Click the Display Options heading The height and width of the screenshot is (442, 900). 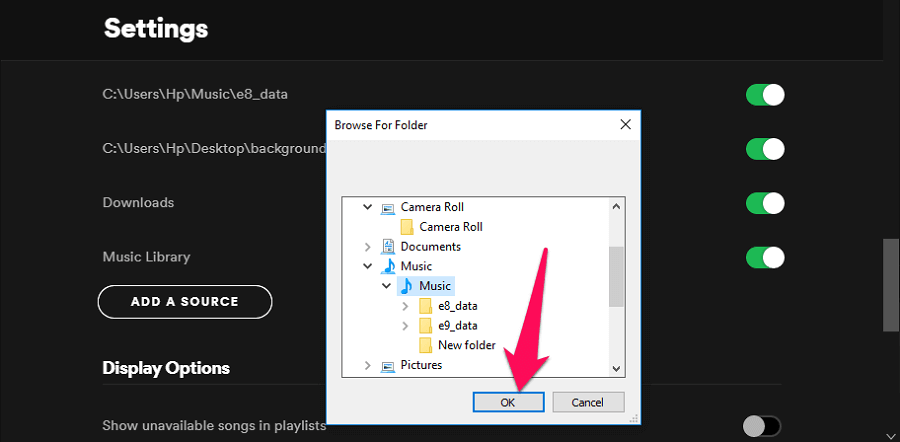(x=166, y=368)
